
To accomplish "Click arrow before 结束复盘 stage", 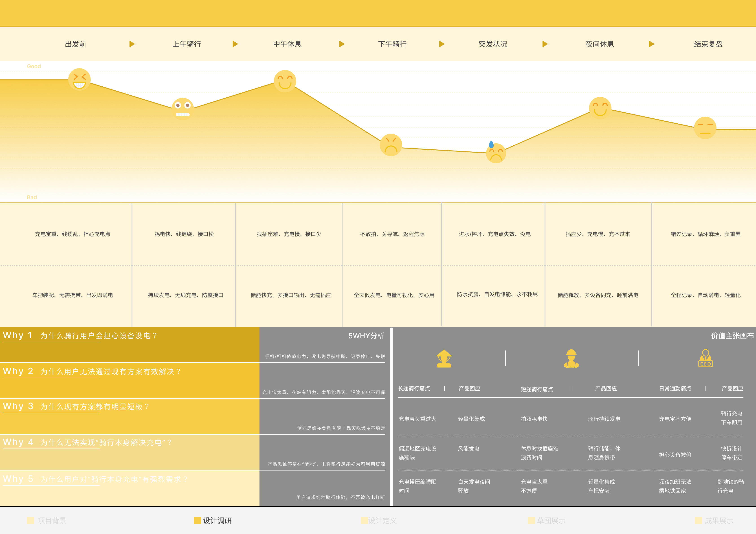I will point(651,44).
